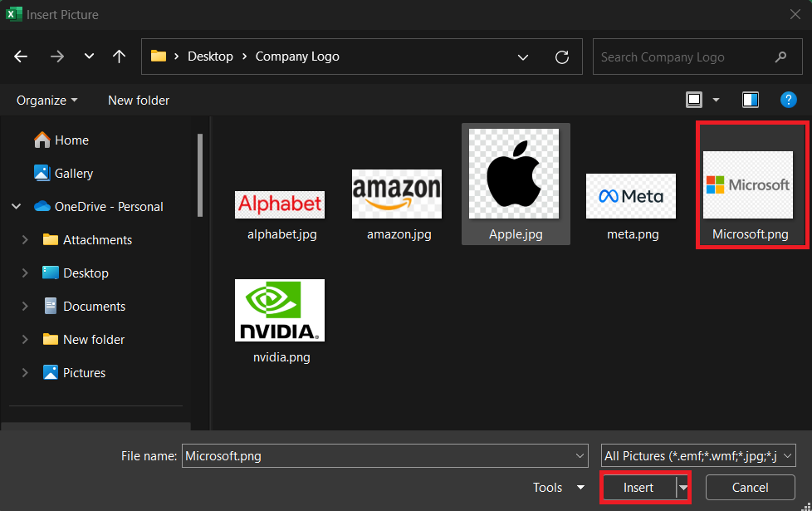
Task: Open recent locations chevron beside forward arrow
Action: 89,56
